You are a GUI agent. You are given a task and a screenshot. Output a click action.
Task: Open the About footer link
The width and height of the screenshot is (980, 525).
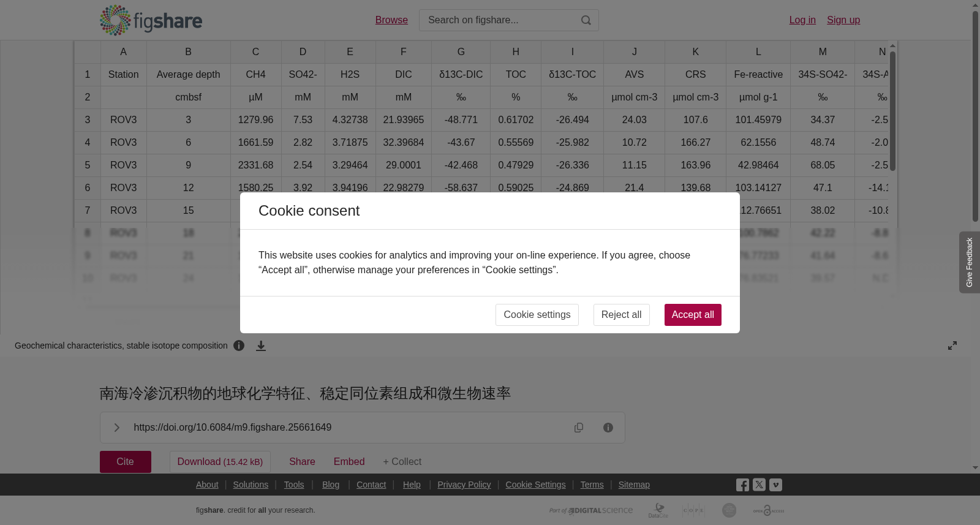pyautogui.click(x=207, y=485)
